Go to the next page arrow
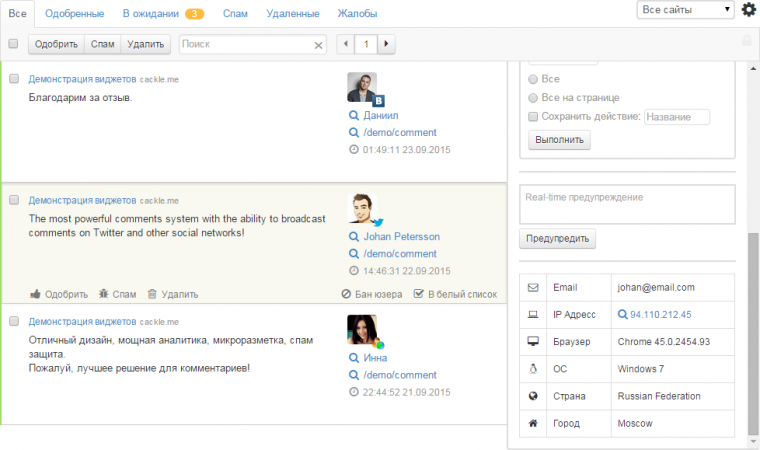Screen dimensions: 760x450 pyautogui.click(x=386, y=44)
